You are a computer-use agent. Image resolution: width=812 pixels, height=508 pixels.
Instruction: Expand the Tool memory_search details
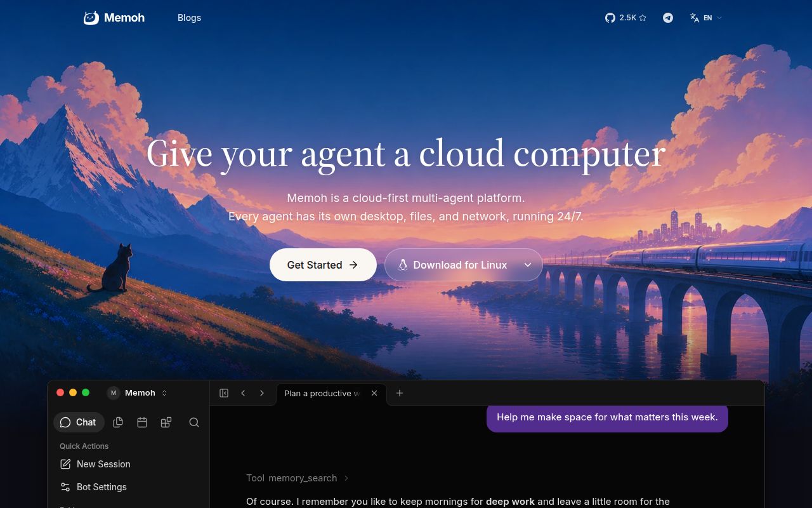(x=298, y=478)
